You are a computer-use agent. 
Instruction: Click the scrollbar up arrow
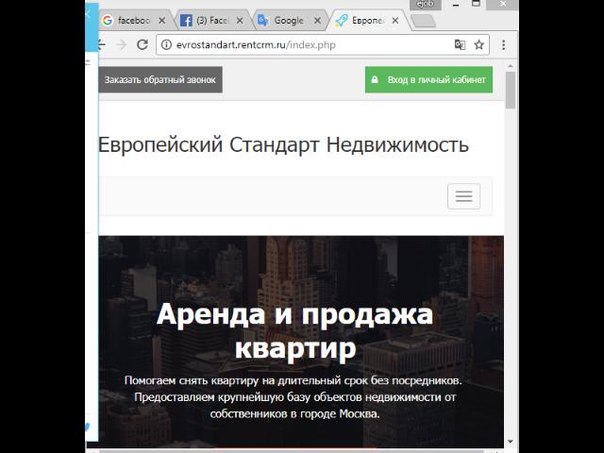tap(510, 67)
